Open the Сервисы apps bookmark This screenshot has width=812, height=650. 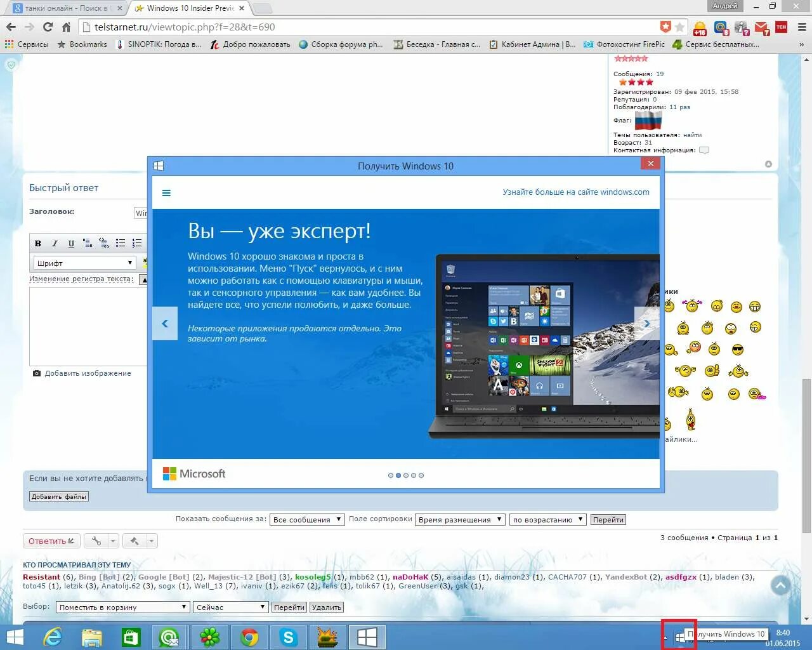point(27,44)
